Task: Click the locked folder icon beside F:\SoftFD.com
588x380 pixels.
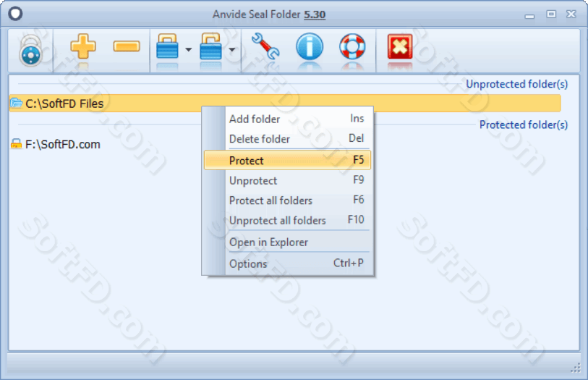Action: pyautogui.click(x=16, y=143)
